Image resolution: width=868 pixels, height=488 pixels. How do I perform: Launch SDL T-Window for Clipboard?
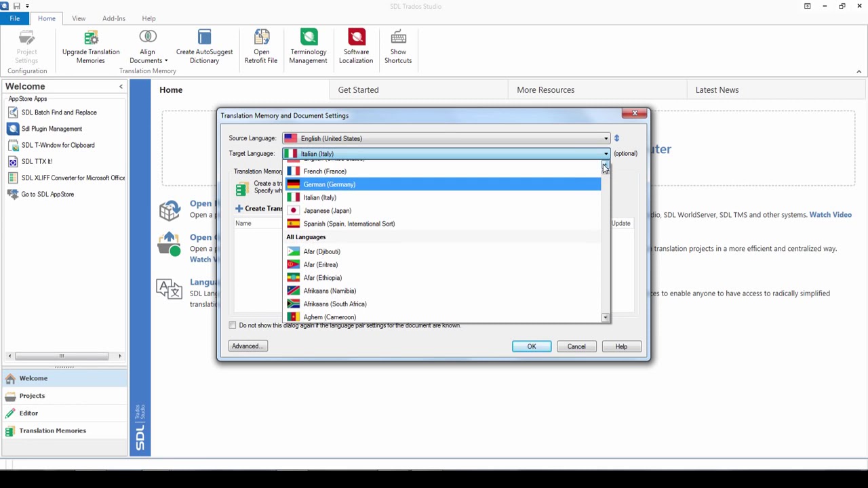pos(58,145)
